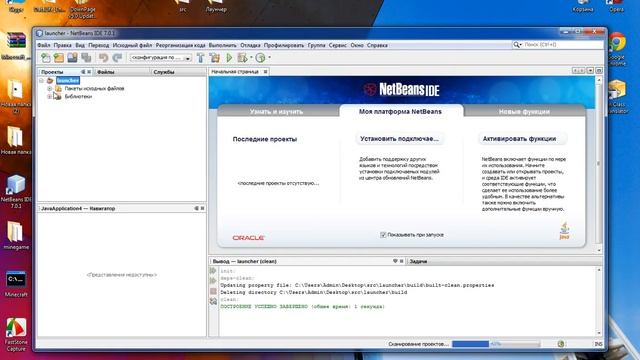Collapse the launcher project node
The image size is (640, 360).
[41, 81]
